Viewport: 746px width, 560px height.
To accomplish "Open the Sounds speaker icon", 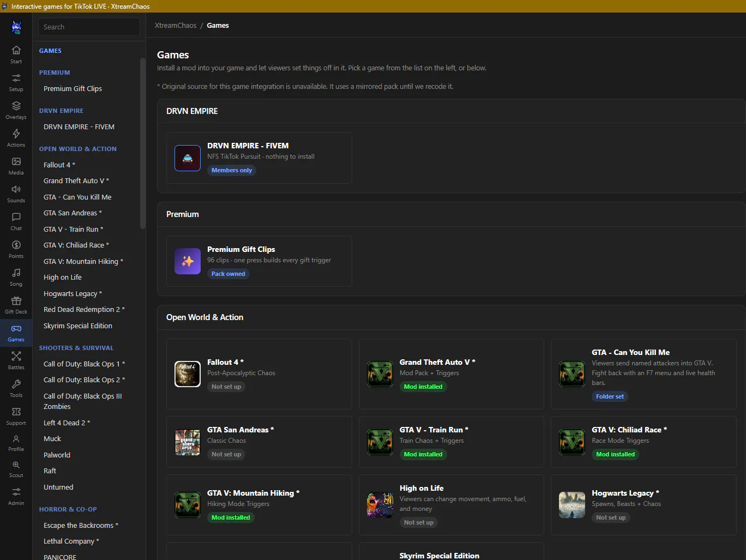I will pyautogui.click(x=16, y=189).
